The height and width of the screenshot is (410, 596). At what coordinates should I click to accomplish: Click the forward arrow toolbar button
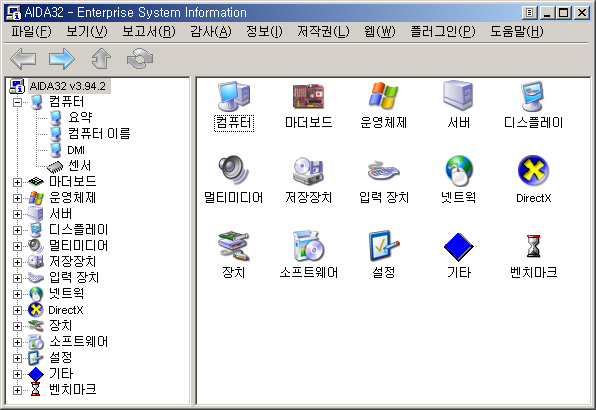click(x=62, y=59)
